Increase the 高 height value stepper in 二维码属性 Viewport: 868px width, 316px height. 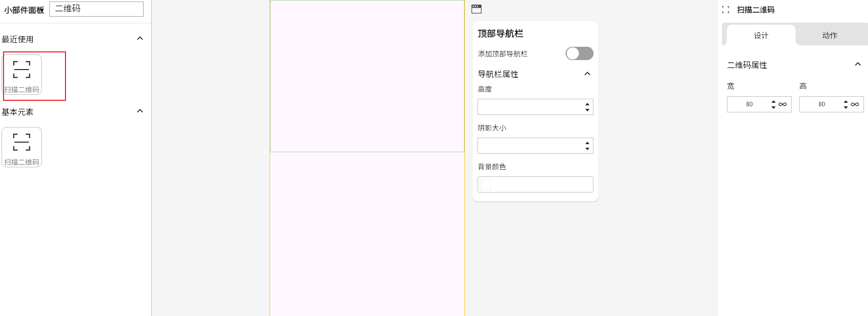(x=846, y=102)
